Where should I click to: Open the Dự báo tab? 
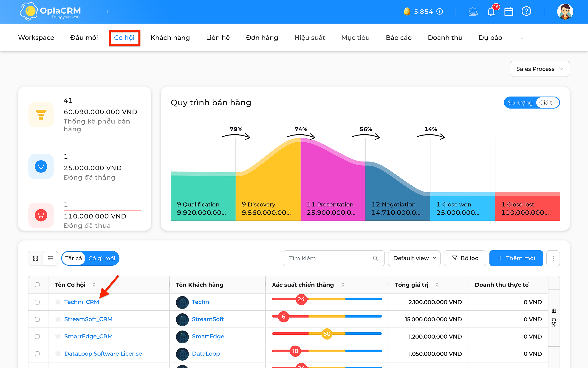tap(490, 38)
